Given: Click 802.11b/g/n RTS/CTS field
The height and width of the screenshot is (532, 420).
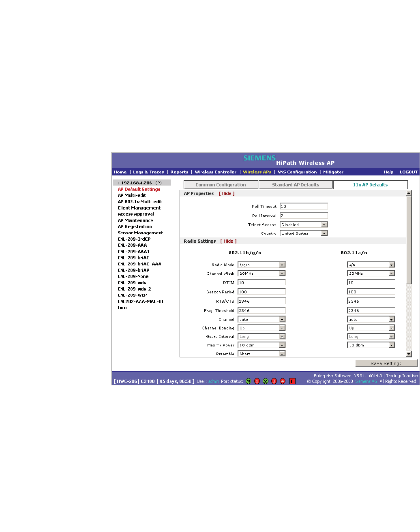Looking at the screenshot, I should (261, 301).
